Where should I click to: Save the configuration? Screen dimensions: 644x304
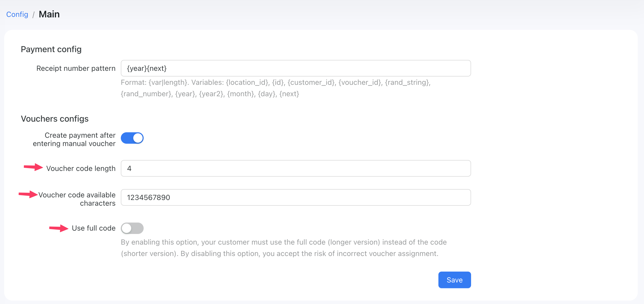[454, 280]
